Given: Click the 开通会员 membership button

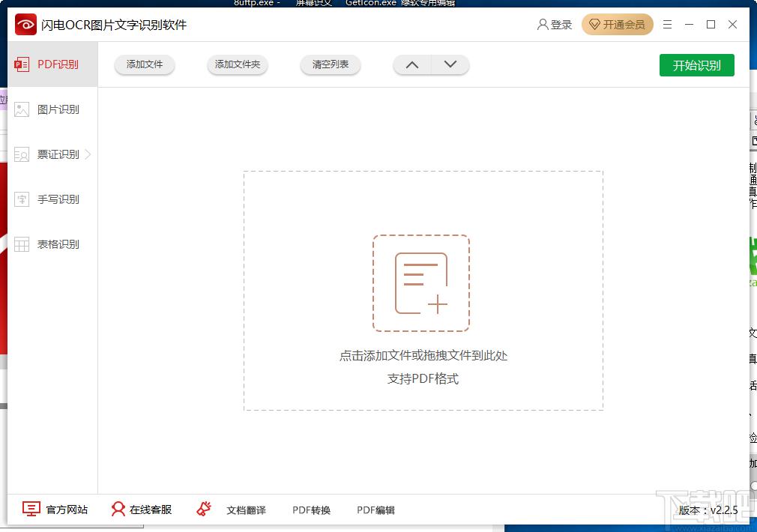Looking at the screenshot, I should point(617,24).
